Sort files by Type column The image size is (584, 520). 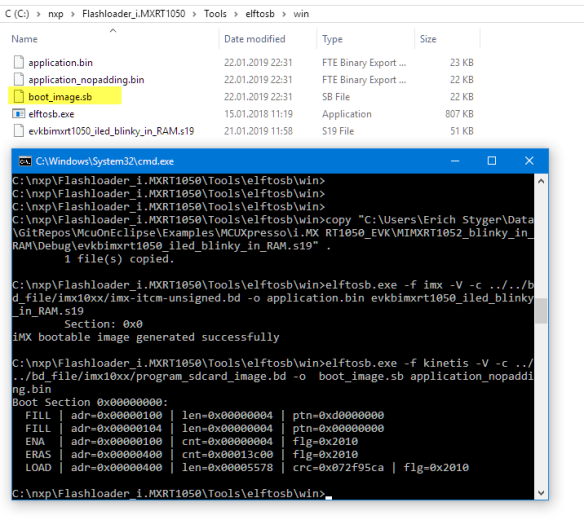coord(332,39)
